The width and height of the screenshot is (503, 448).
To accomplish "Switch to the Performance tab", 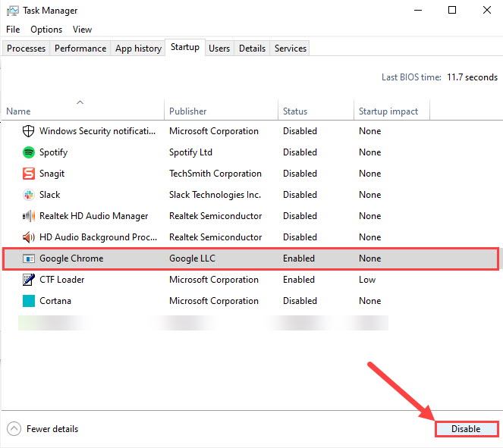I will click(80, 49).
